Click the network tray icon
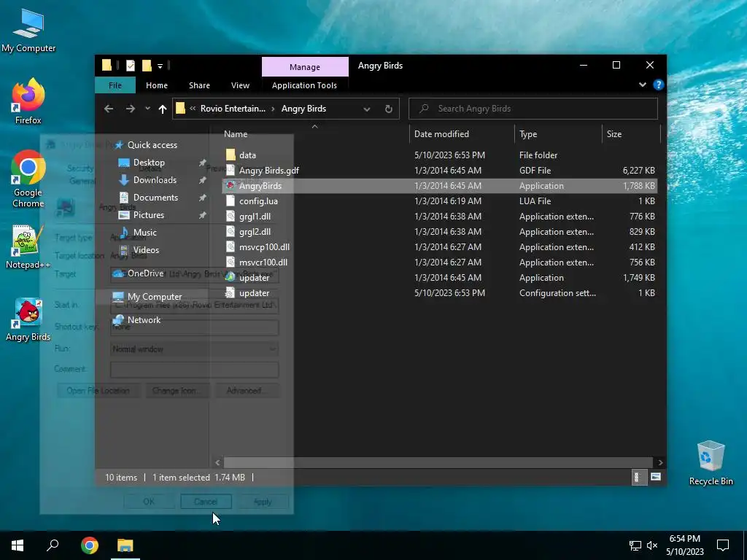Image resolution: width=747 pixels, height=560 pixels. click(635, 545)
